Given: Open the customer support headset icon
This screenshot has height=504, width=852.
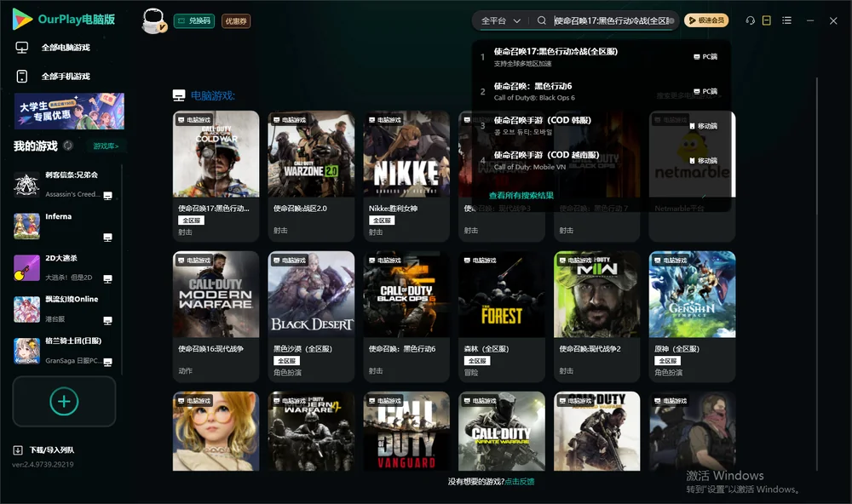Looking at the screenshot, I should [x=751, y=20].
